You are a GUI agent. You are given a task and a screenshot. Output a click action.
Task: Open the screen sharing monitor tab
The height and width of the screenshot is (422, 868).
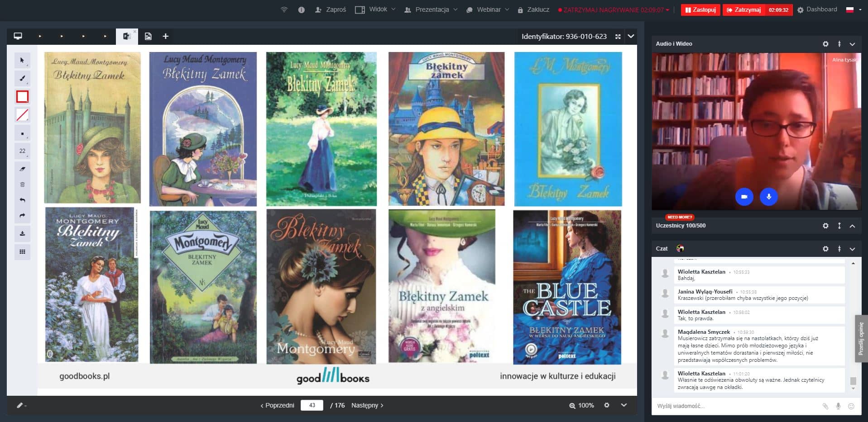[18, 36]
